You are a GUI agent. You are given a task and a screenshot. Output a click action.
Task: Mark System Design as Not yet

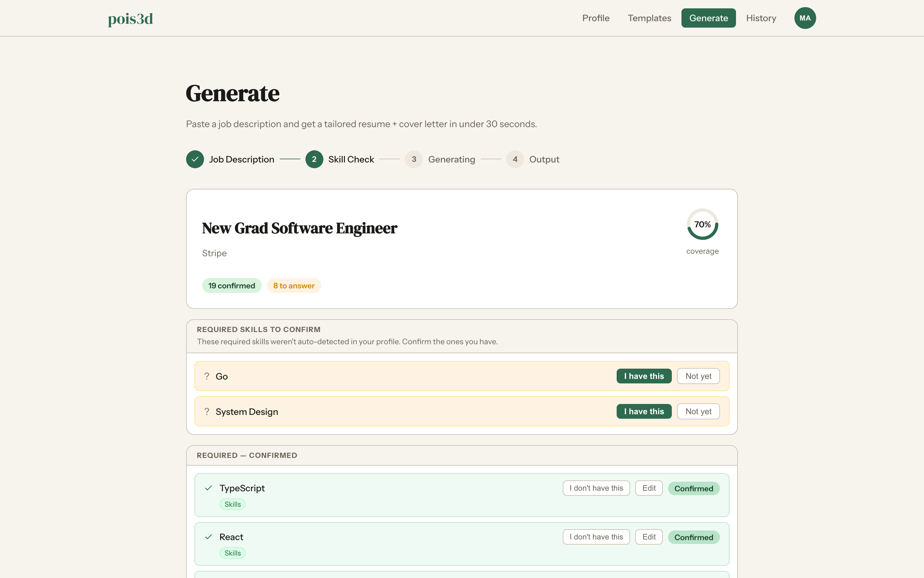click(698, 411)
